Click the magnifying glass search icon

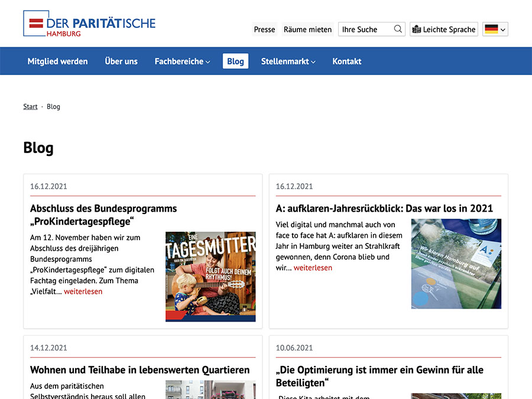pos(398,29)
